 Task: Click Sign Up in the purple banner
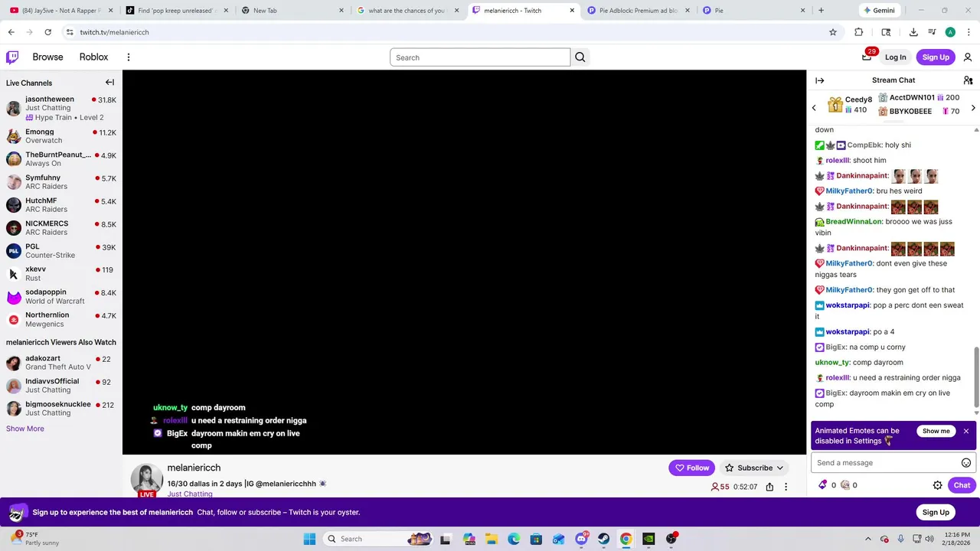pos(936,512)
